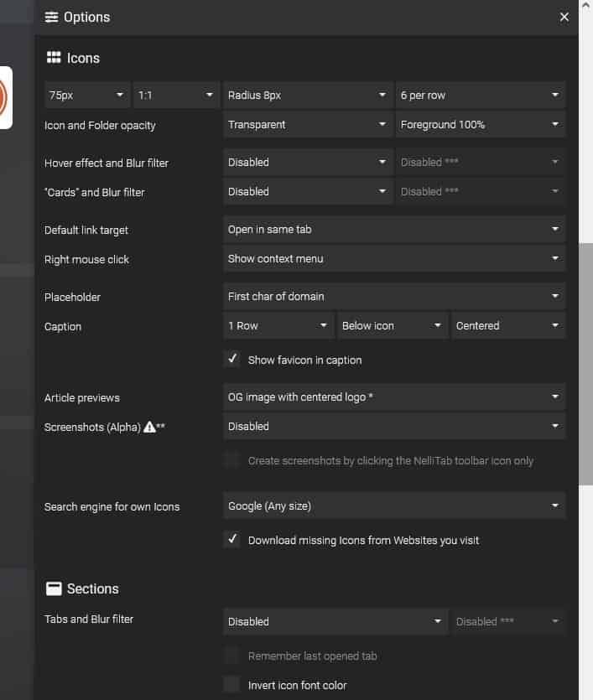
Task: Open the Right mouse click dropdown
Action: coord(394,258)
